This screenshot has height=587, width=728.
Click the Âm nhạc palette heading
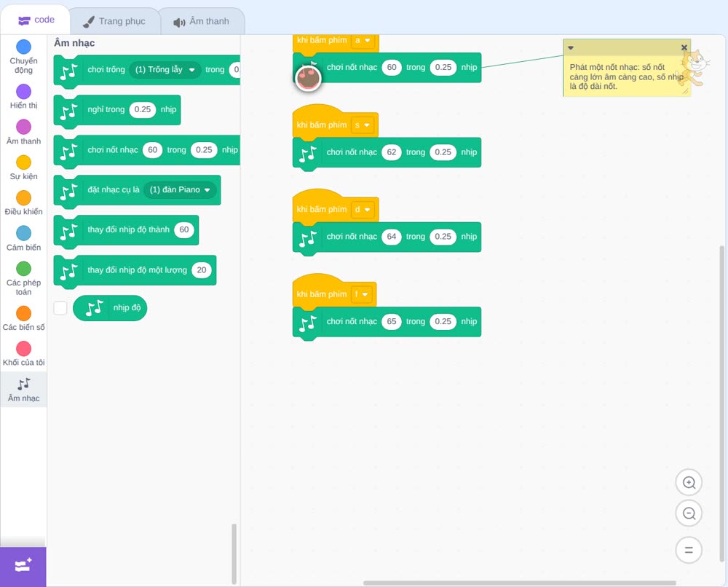[x=74, y=43]
